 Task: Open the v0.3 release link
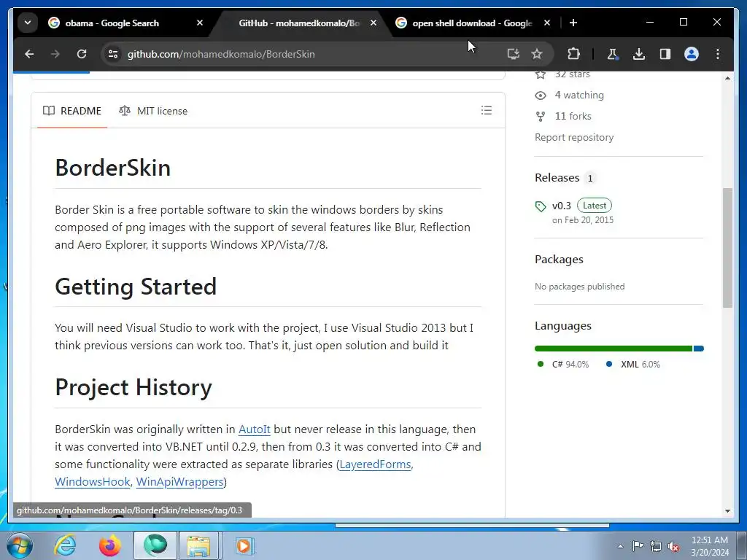point(561,206)
